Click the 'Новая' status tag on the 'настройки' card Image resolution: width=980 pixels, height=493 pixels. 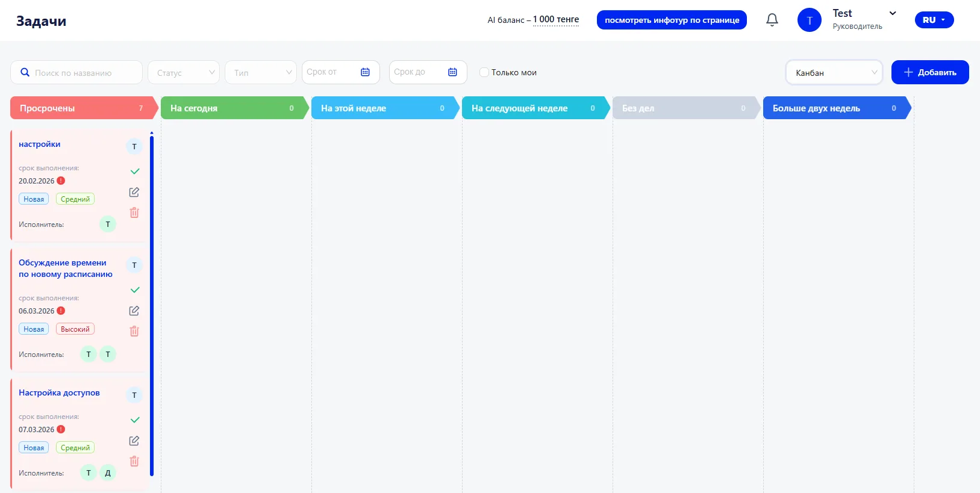pyautogui.click(x=34, y=199)
